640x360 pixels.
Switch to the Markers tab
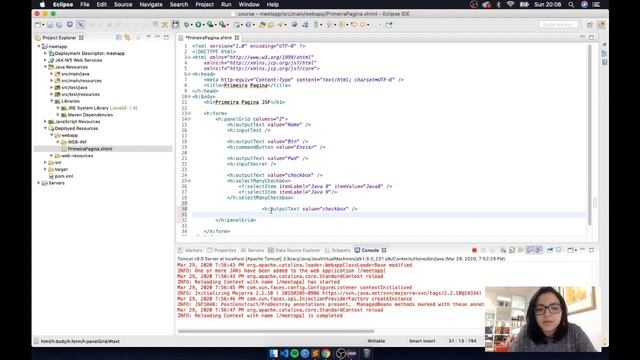click(x=190, y=250)
